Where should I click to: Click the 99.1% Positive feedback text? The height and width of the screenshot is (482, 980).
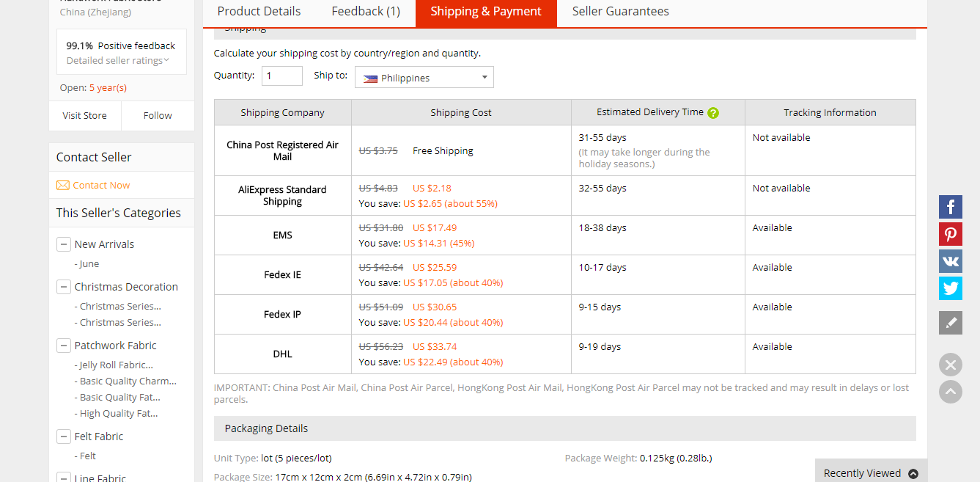tap(121, 45)
